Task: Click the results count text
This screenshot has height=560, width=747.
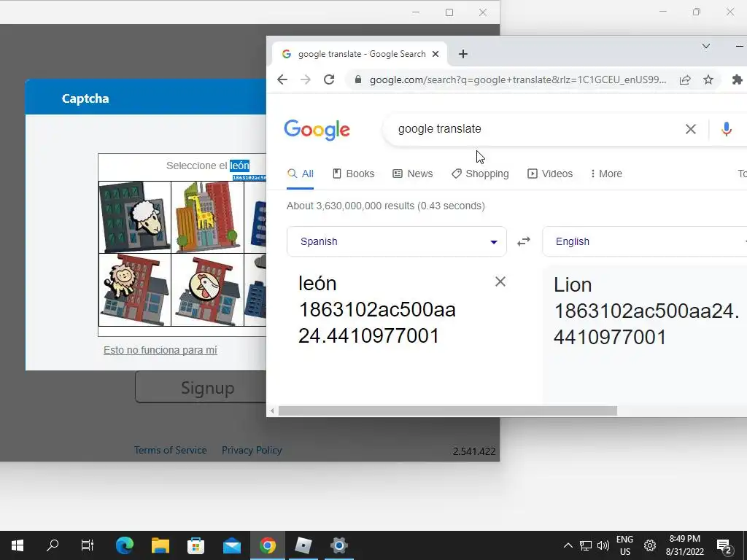Action: 385,206
